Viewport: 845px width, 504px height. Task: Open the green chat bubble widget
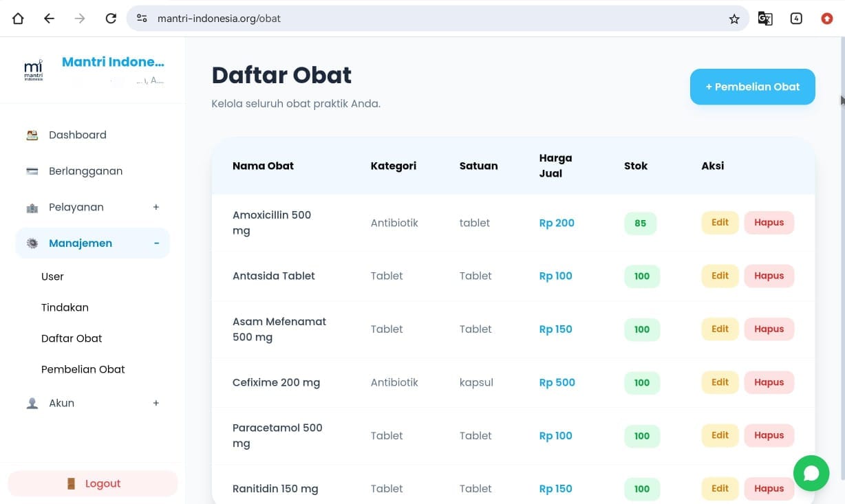pos(811,473)
